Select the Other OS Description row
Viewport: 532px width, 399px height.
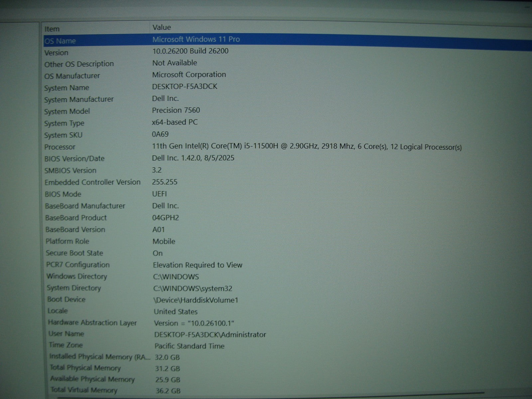coord(79,64)
